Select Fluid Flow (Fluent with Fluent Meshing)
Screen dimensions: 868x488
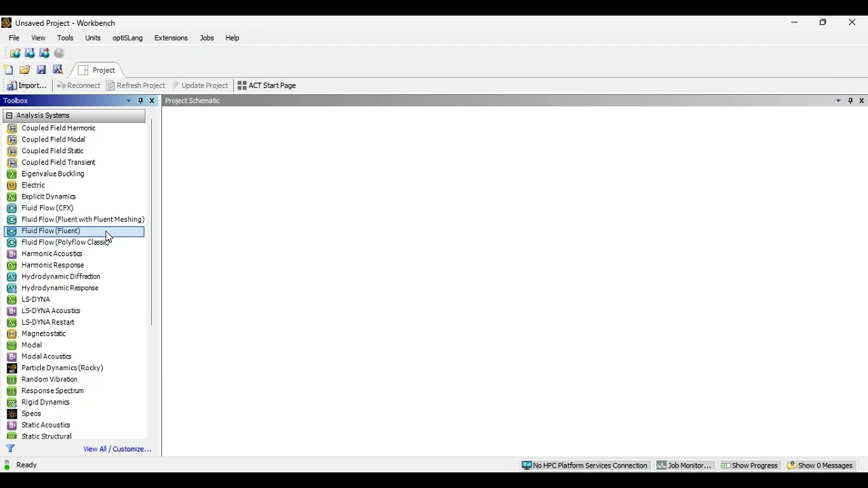(75, 220)
